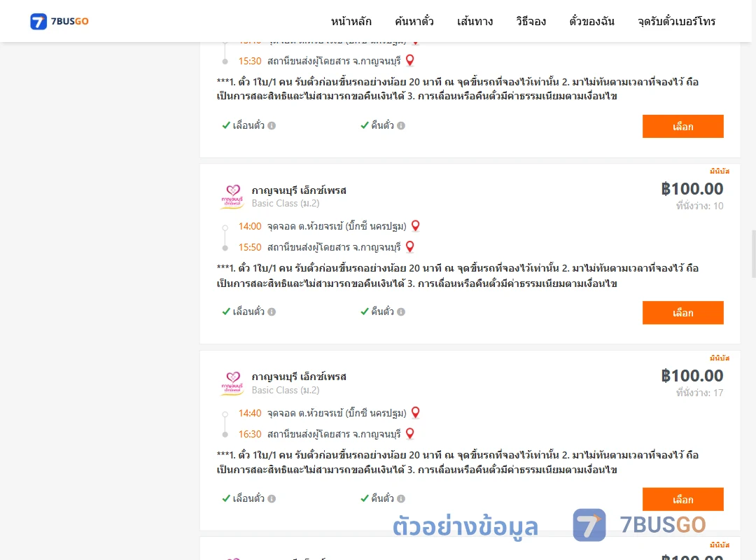
Task: Open จุดรับตั๋วเบอร์โทร in the navigation
Action: click(x=676, y=21)
